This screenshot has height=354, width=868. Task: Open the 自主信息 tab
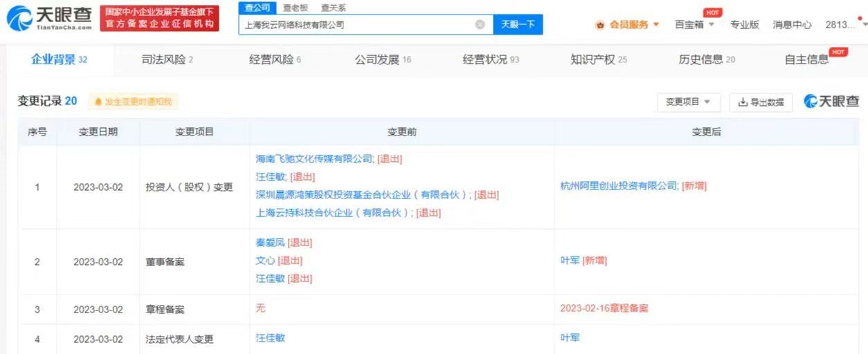[806, 59]
